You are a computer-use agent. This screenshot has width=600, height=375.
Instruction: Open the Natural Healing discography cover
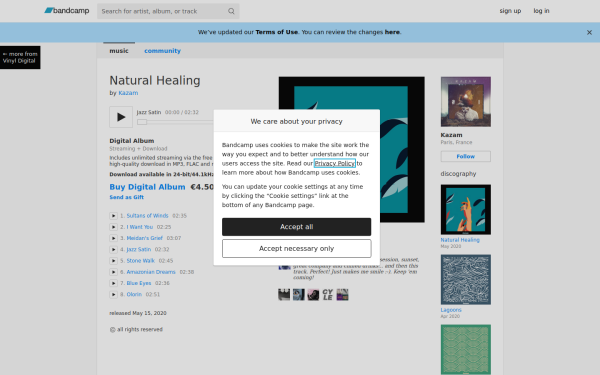point(466,210)
